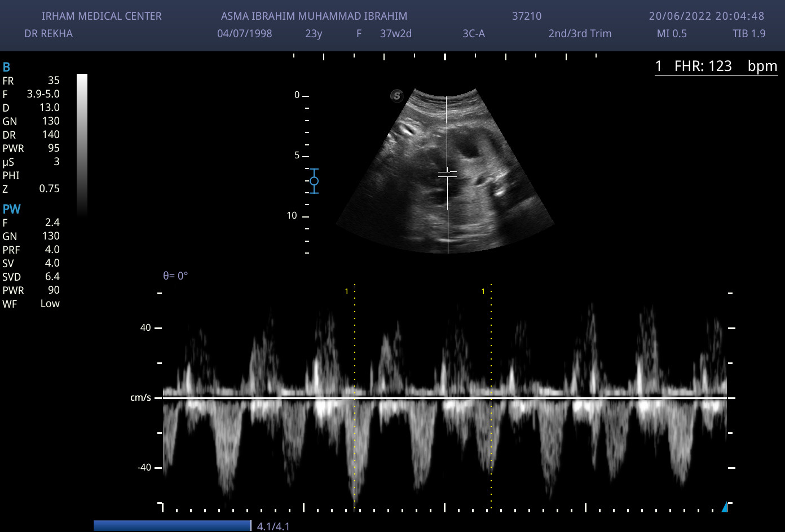Click the S probe orientation marker

396,96
